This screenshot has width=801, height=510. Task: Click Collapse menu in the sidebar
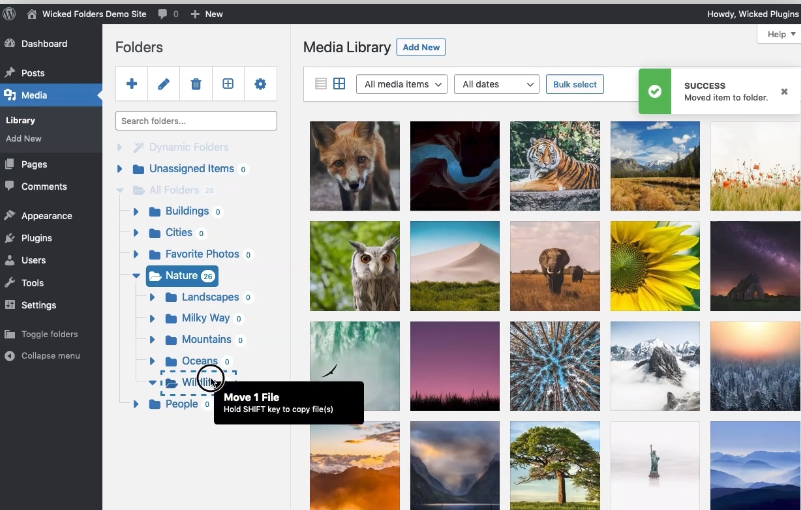[x=50, y=356]
